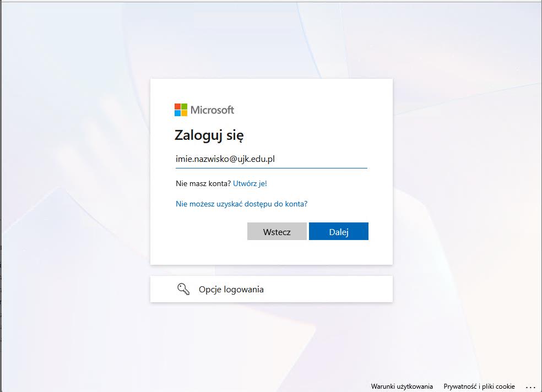The height and width of the screenshot is (392, 542).
Task: Click the green square of Microsoft logo
Action: (184, 106)
